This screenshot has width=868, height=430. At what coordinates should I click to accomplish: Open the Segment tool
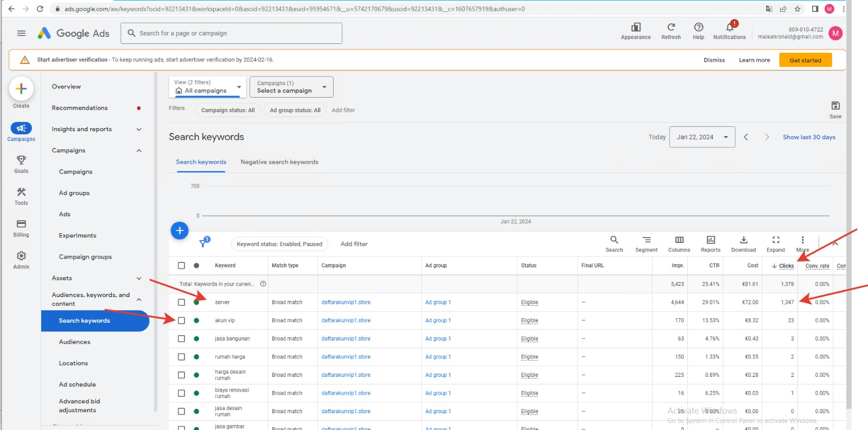click(x=647, y=240)
